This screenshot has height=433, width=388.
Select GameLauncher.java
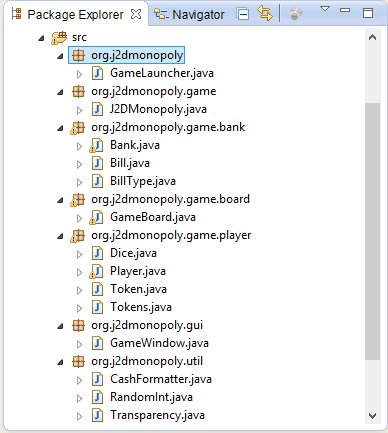[x=162, y=73]
